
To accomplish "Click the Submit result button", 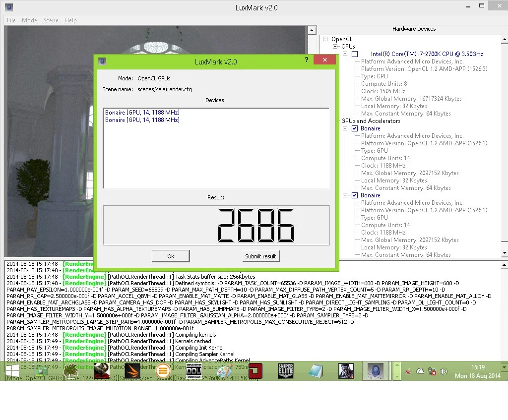I will coord(260,256).
